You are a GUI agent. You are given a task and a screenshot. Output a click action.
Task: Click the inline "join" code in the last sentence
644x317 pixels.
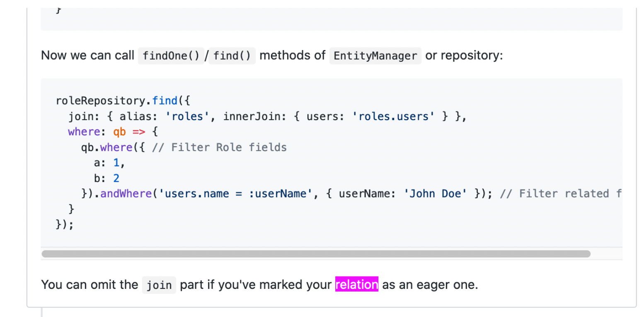[x=159, y=285]
